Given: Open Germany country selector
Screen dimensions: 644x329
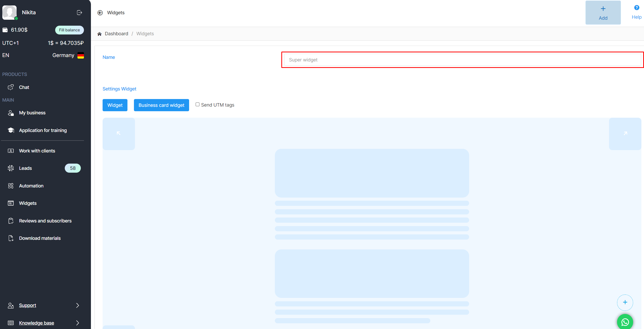Looking at the screenshot, I should (x=68, y=55).
